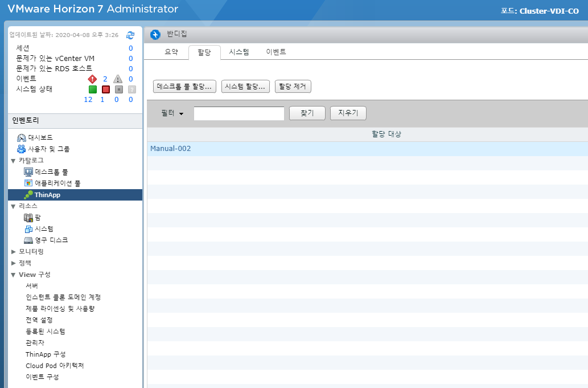This screenshot has width=588, height=388.
Task: Click the 팜 farm server icon
Action: 28,218
